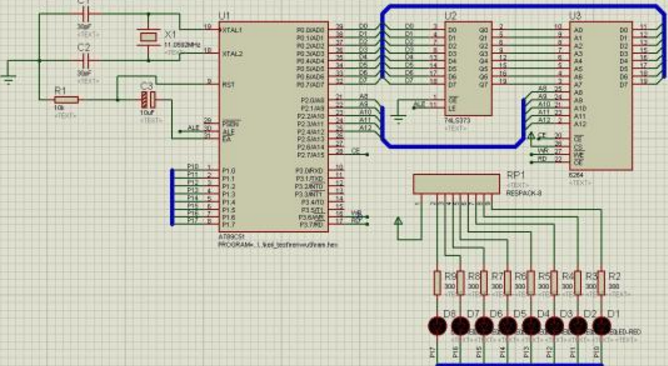Select the 6264 RAM chip U3
This screenshot has height=366, width=668.
click(x=601, y=96)
